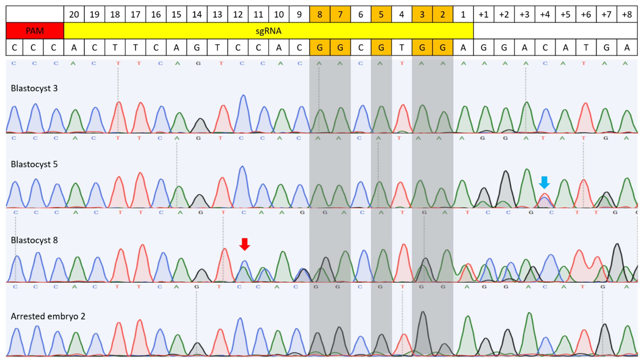Click the Blastocyst 5 label
The image size is (644, 362).
tap(34, 164)
